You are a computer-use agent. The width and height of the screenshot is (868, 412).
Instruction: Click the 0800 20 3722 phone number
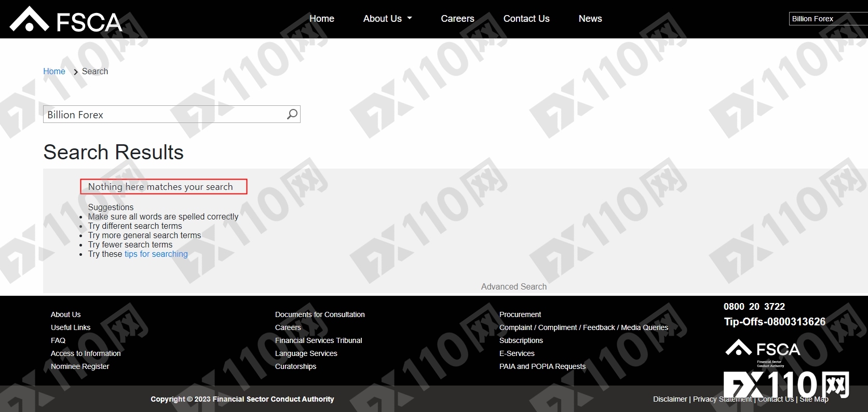754,307
